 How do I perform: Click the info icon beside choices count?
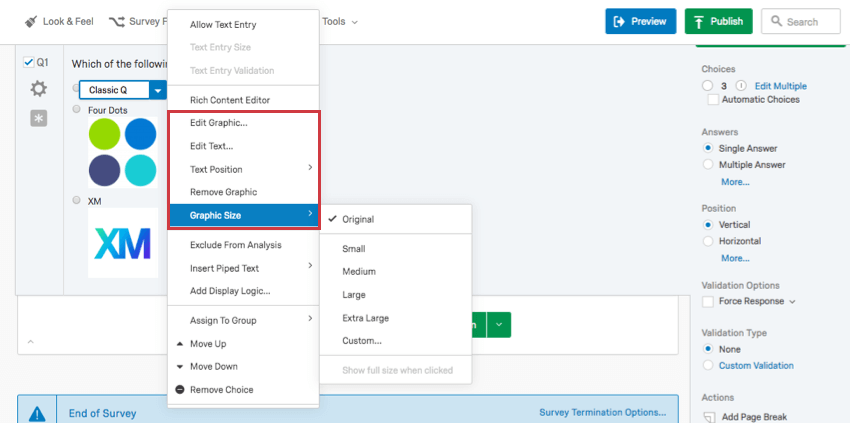coord(740,86)
